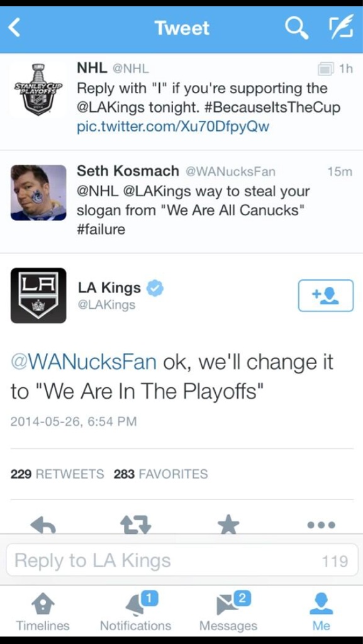
Task: Go to the Me profile tab
Action: (x=321, y=613)
